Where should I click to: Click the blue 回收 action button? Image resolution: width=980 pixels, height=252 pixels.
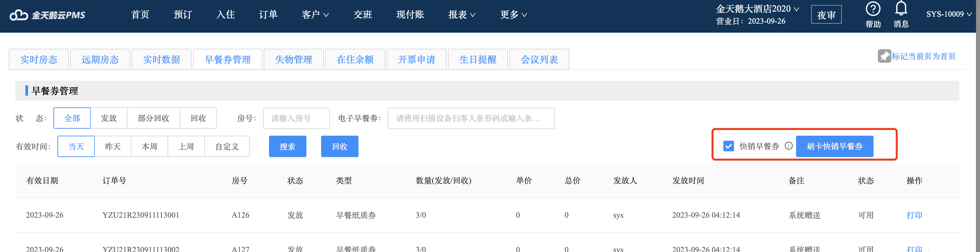pos(340,146)
